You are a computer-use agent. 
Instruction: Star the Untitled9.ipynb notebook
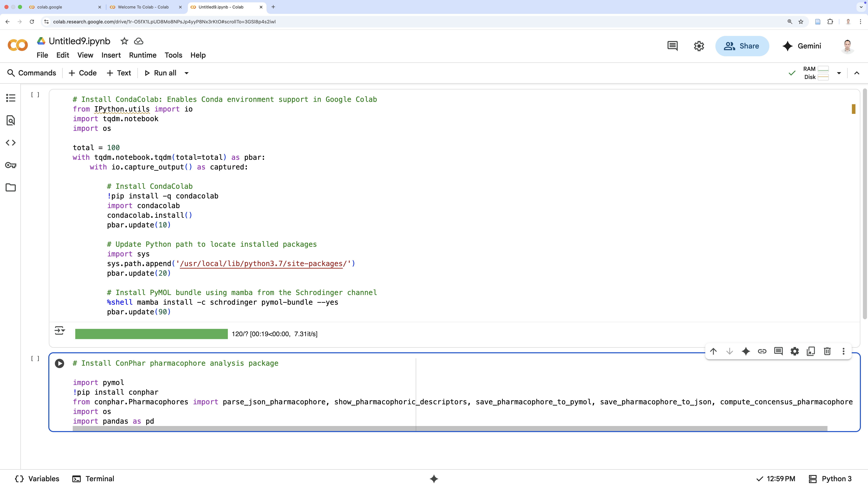124,41
